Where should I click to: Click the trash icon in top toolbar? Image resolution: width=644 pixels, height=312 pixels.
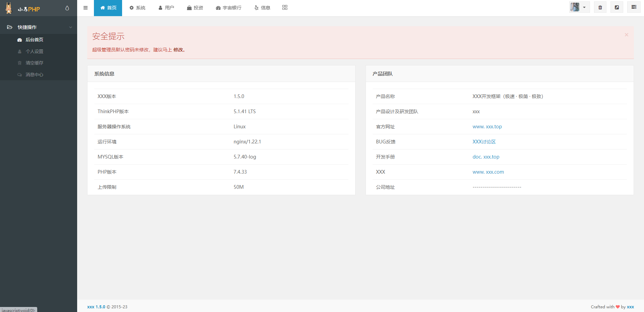(600, 7)
